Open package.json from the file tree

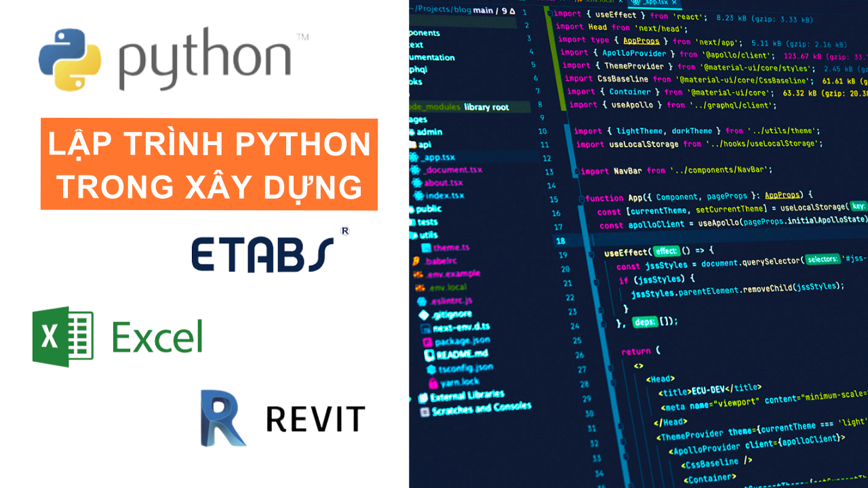[x=461, y=341]
